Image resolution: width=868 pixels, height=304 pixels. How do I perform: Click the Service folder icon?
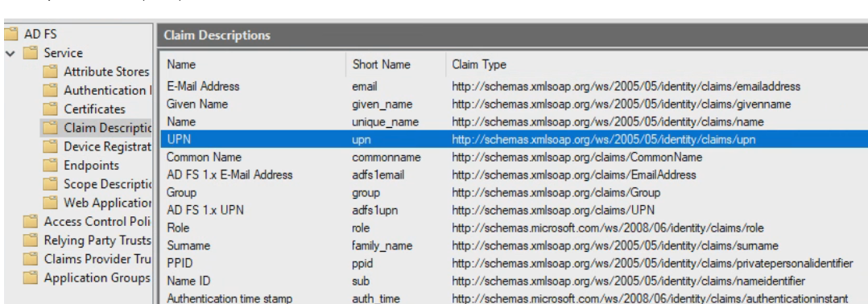[31, 53]
